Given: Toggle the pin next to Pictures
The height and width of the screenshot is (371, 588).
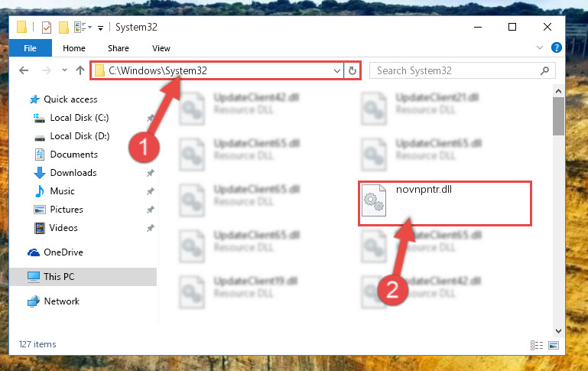Looking at the screenshot, I should click(x=151, y=210).
